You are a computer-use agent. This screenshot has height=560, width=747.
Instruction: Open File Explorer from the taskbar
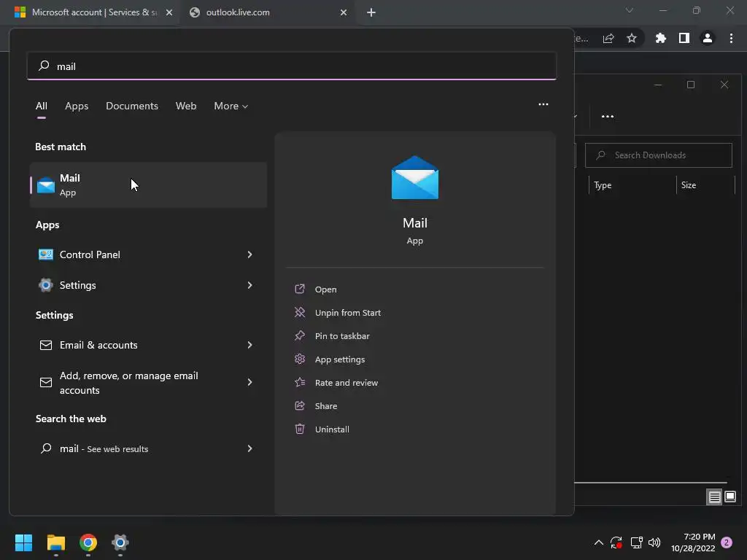(55, 542)
